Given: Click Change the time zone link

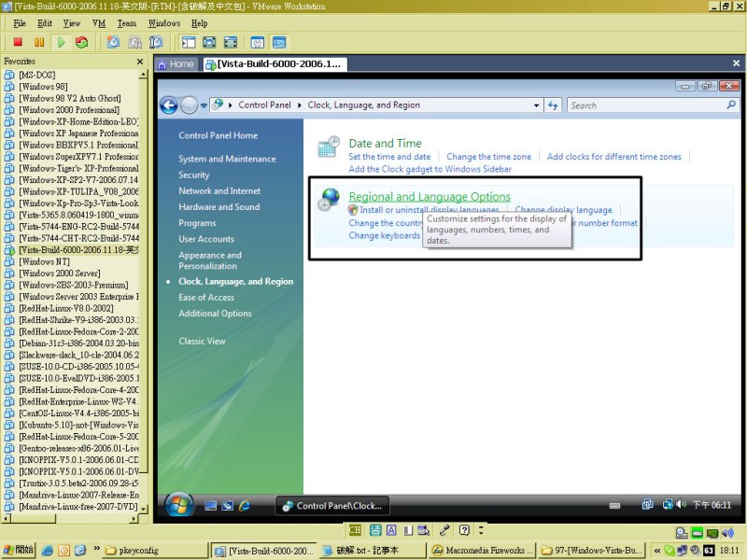Looking at the screenshot, I should 488,157.
